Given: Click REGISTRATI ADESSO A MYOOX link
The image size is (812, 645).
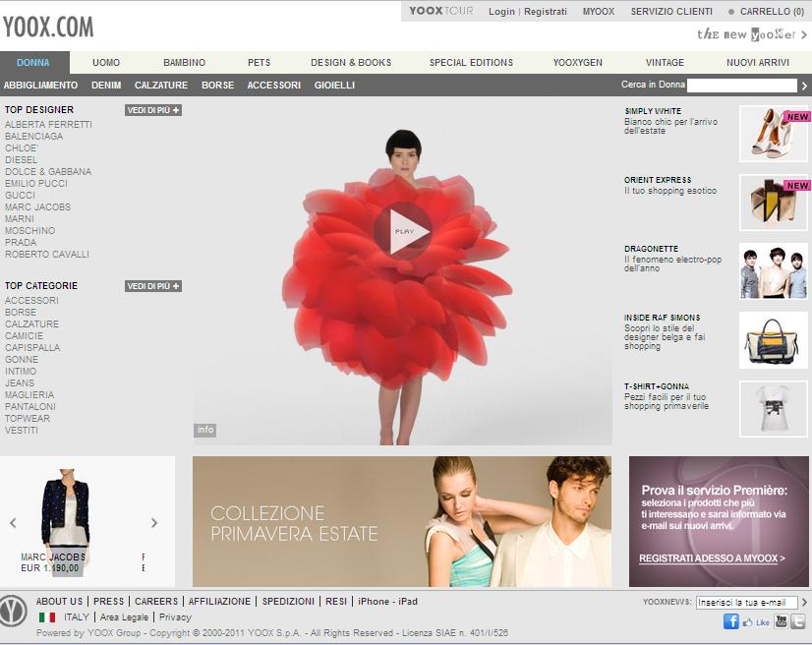Looking at the screenshot, I should tap(712, 557).
